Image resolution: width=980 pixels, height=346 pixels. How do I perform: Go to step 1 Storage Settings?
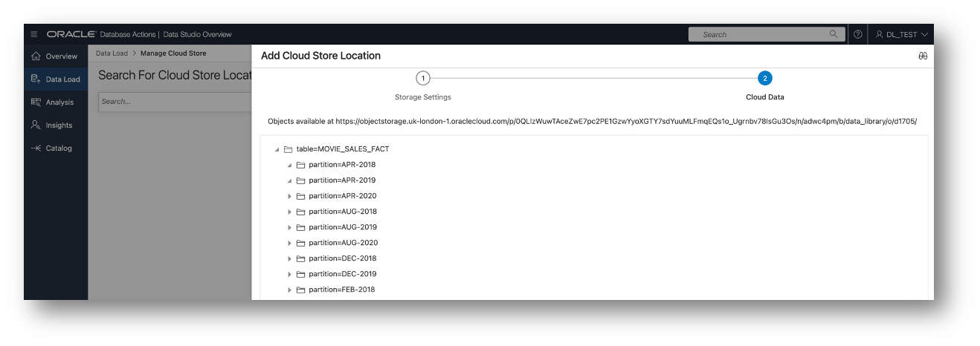(422, 79)
